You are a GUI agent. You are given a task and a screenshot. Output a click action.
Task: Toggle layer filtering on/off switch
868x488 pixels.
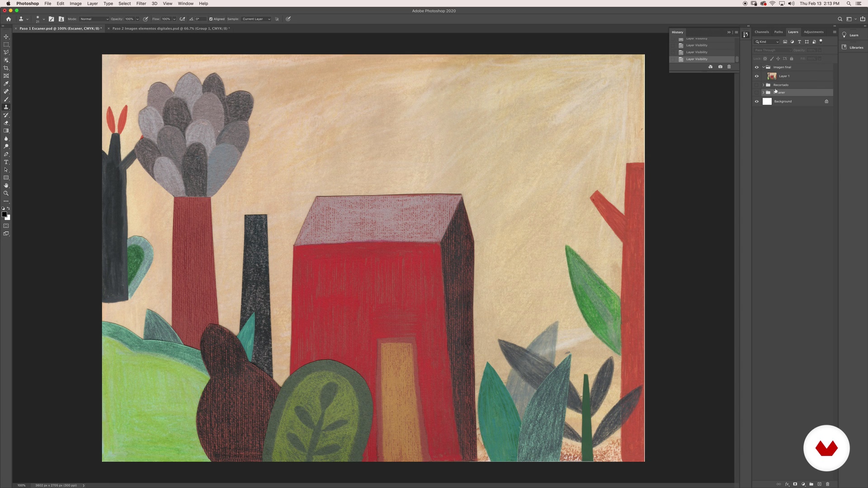pyautogui.click(x=821, y=41)
